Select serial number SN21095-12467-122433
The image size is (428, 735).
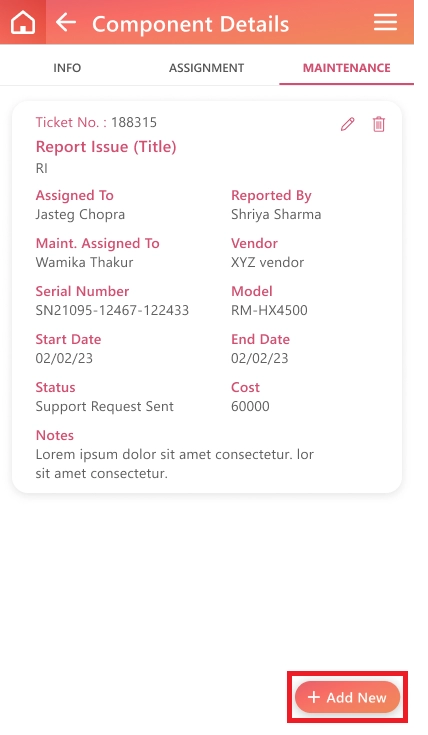[x=112, y=310]
